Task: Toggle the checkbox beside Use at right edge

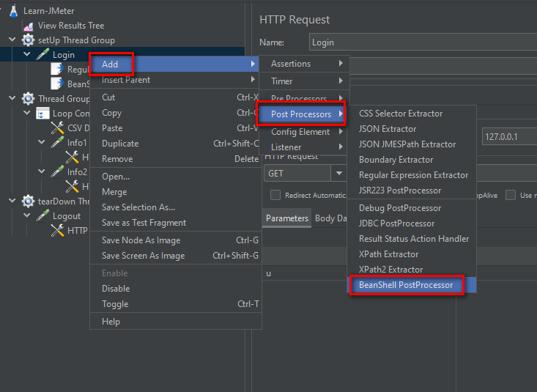Action: [x=511, y=195]
